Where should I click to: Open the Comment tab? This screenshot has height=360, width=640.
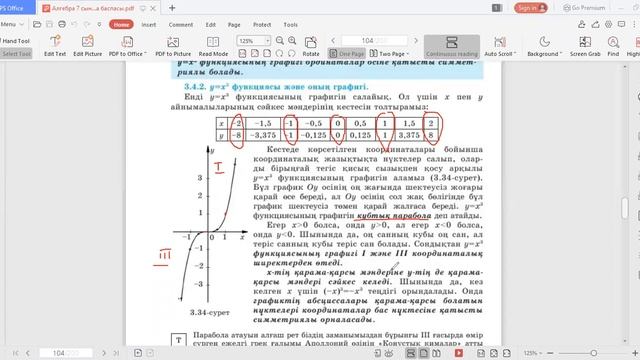tap(181, 24)
